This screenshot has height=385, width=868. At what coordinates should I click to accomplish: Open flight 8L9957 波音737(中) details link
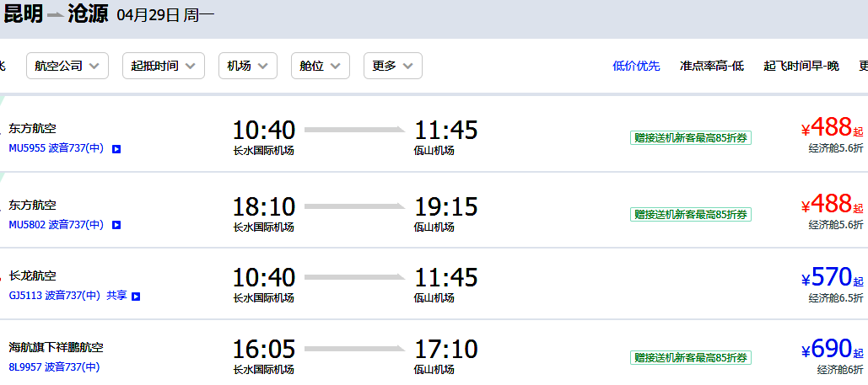(54, 366)
